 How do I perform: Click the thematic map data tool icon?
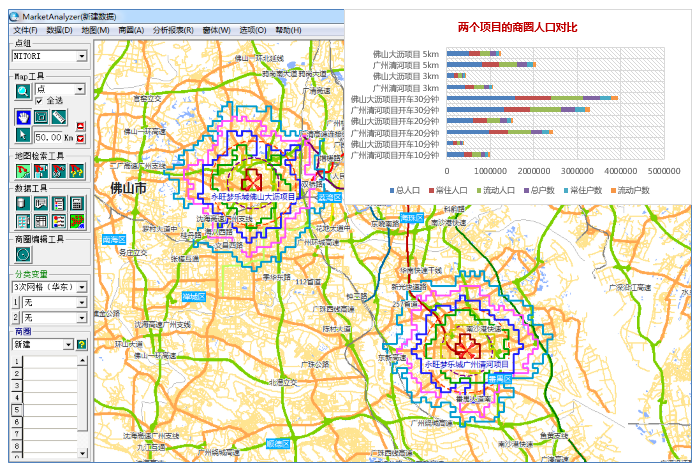[x=77, y=221]
